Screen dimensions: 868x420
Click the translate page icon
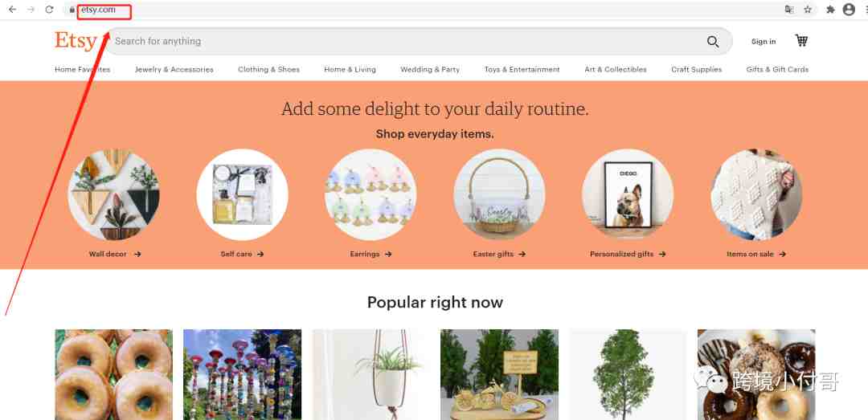pos(789,10)
